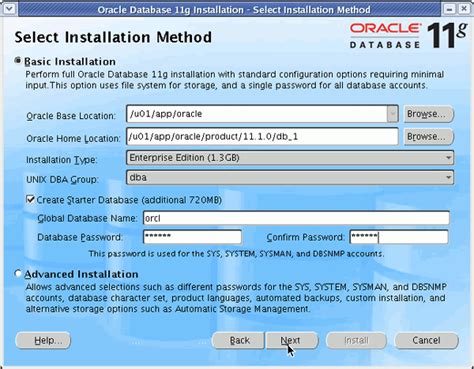Close the installer window

tap(463, 9)
